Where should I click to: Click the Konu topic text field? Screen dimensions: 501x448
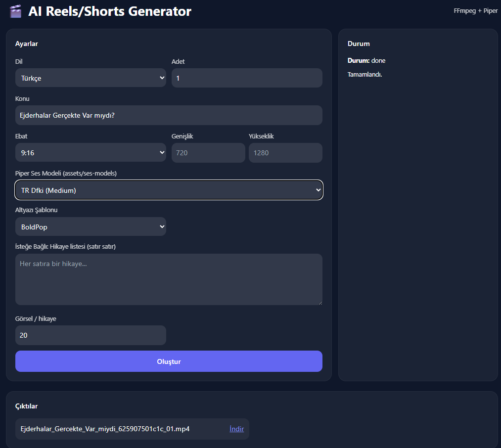coord(169,115)
